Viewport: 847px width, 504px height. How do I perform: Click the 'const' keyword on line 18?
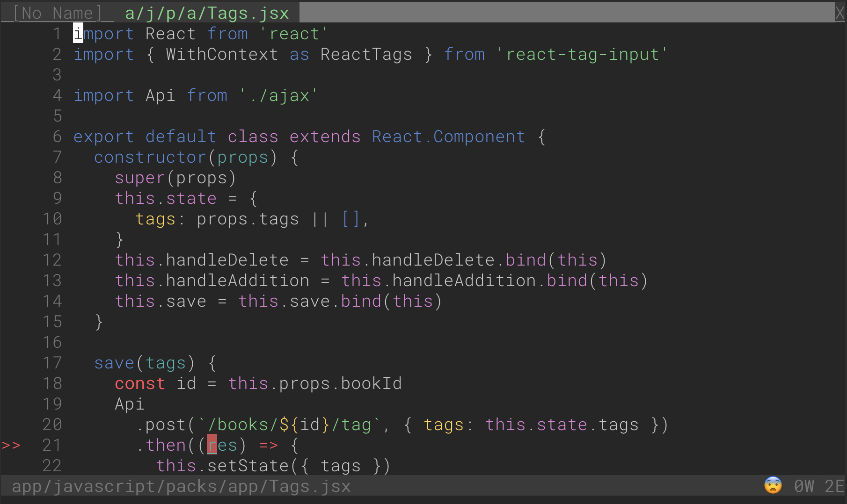coord(139,383)
